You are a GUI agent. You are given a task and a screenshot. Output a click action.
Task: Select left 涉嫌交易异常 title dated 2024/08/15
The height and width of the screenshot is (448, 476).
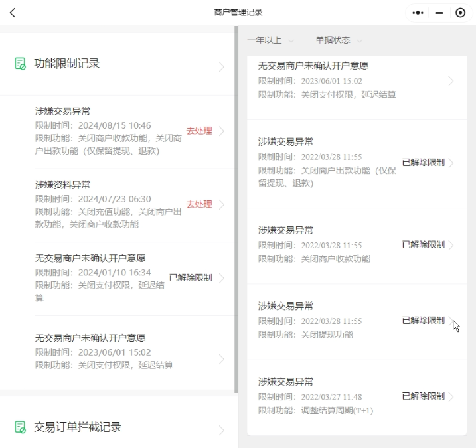click(62, 112)
